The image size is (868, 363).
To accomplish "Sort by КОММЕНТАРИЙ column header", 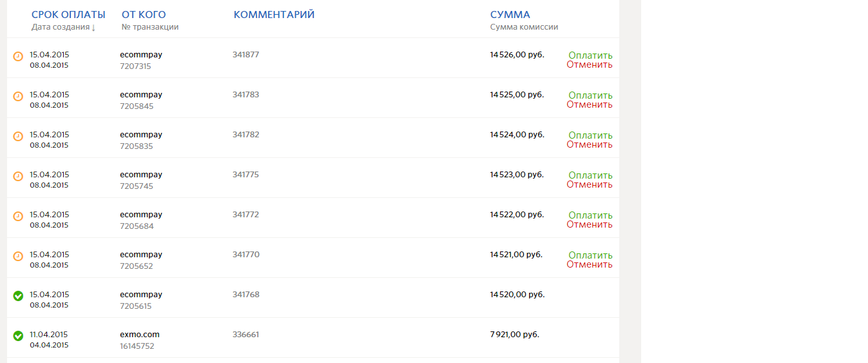I will point(274,15).
